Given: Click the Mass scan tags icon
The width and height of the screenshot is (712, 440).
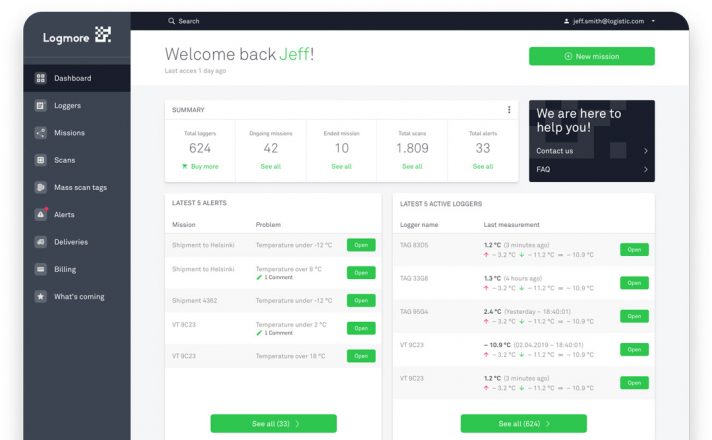Looking at the screenshot, I should pos(40,187).
